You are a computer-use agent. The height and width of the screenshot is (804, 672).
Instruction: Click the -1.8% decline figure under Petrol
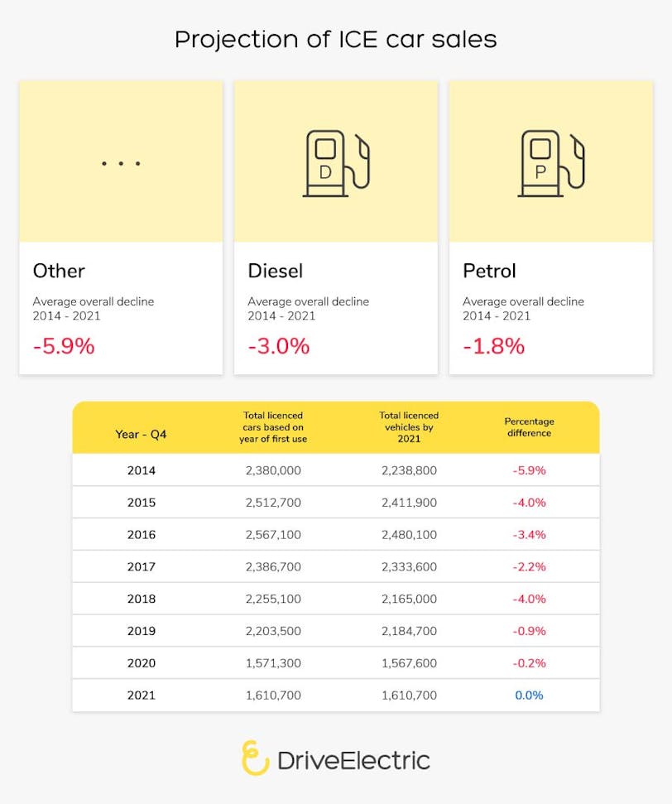[x=493, y=346]
